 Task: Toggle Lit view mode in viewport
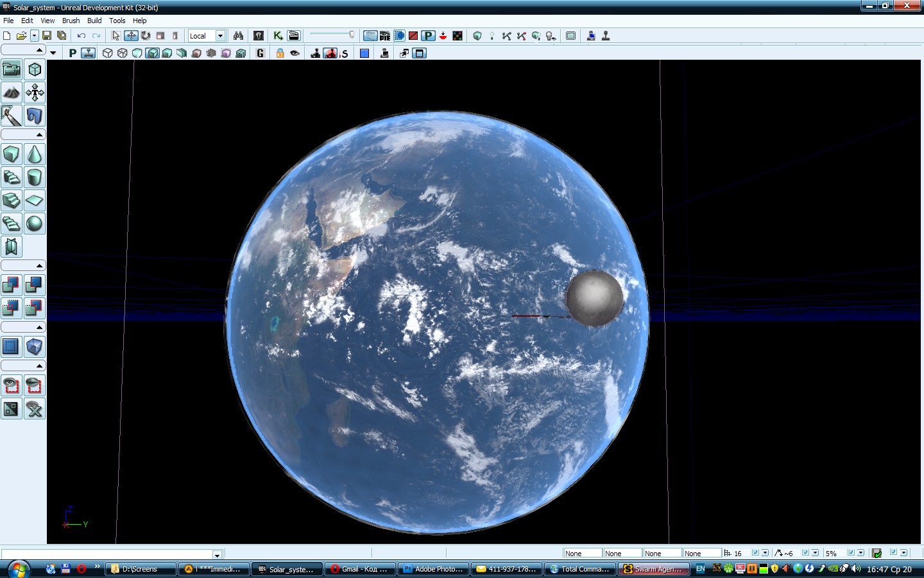point(152,53)
